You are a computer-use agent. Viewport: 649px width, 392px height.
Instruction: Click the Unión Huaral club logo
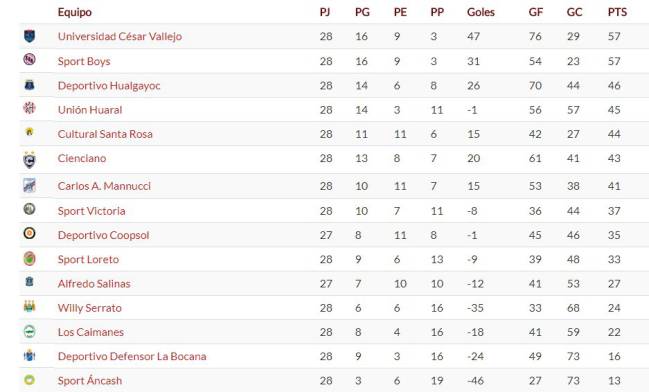tap(29, 108)
